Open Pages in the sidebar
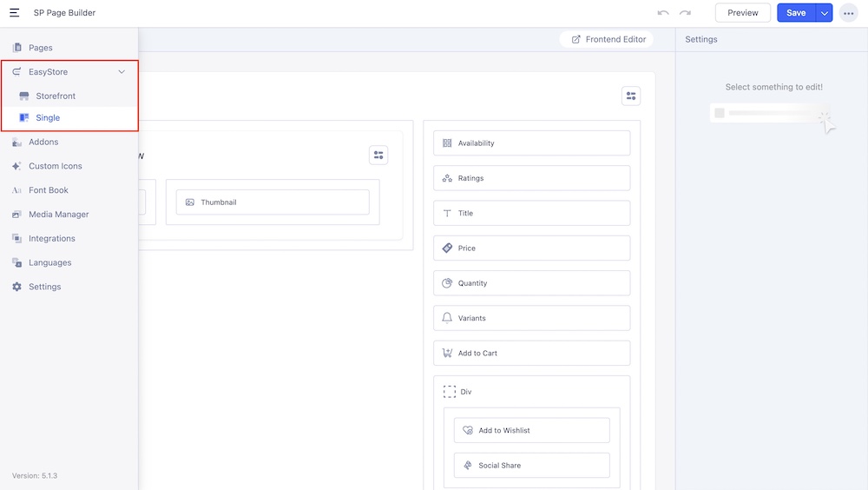The width and height of the screenshot is (868, 490). pyautogui.click(x=40, y=48)
